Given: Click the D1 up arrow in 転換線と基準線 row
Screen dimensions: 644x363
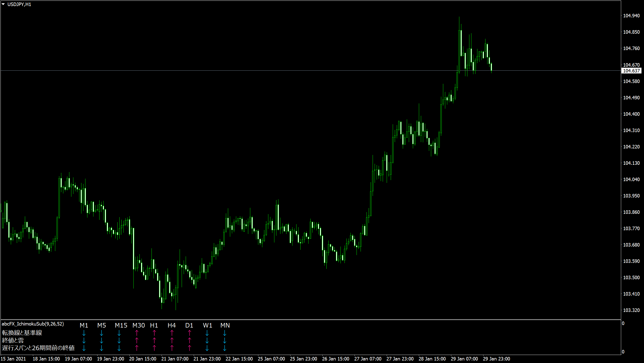Looking at the screenshot, I should tap(189, 333).
